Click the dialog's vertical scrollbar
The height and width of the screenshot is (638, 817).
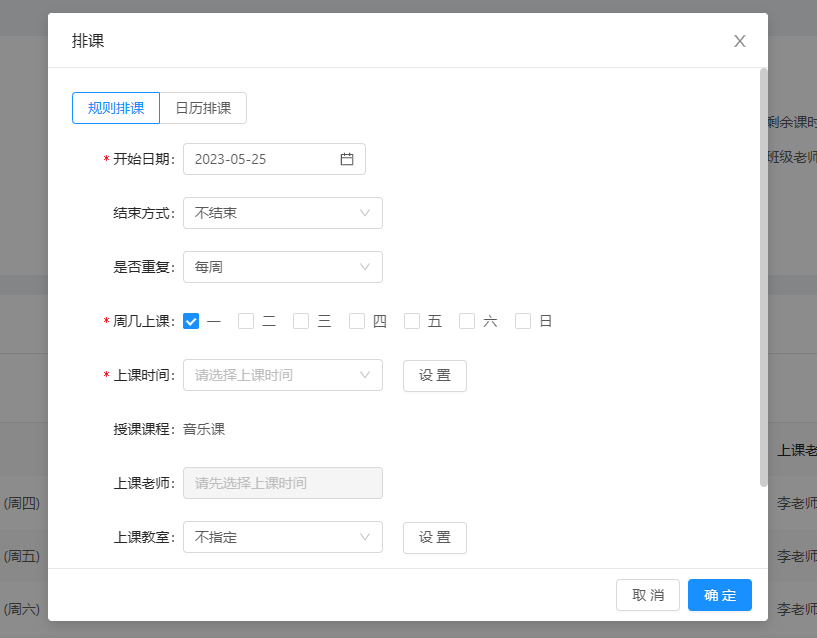pyautogui.click(x=763, y=277)
